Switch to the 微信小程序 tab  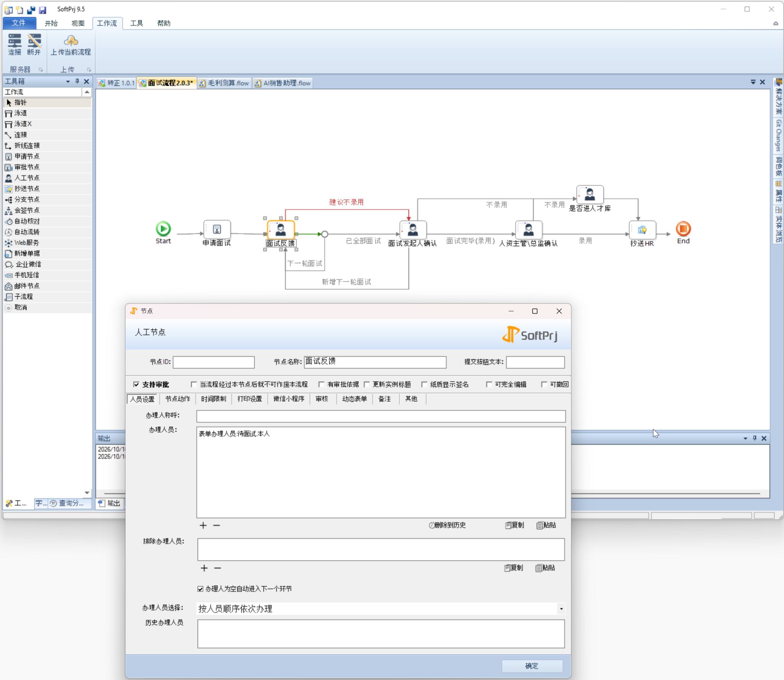(x=289, y=399)
